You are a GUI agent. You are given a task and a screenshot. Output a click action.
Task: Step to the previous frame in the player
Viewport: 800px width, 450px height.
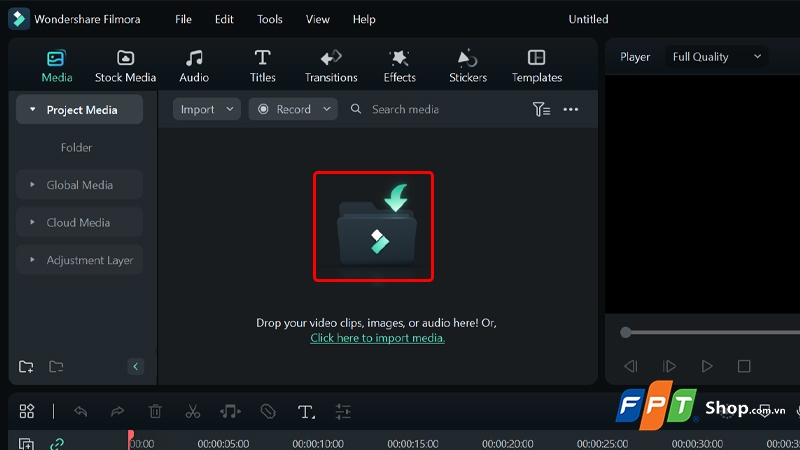pyautogui.click(x=631, y=366)
